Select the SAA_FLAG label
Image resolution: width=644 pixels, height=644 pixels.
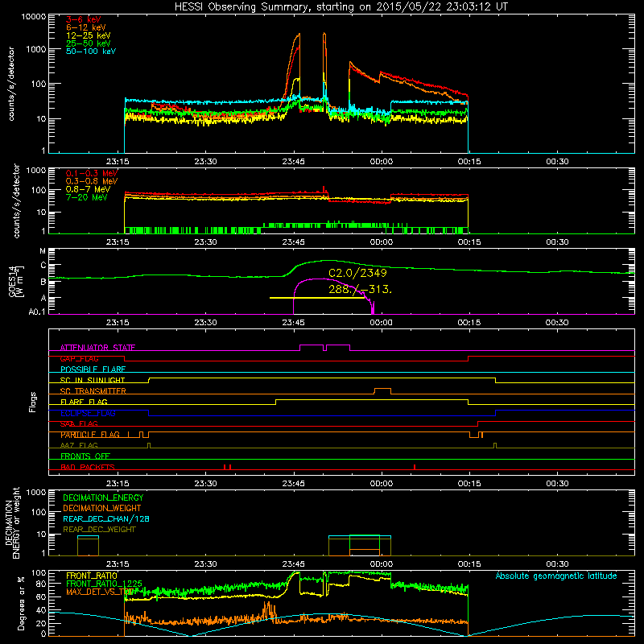click(79, 423)
